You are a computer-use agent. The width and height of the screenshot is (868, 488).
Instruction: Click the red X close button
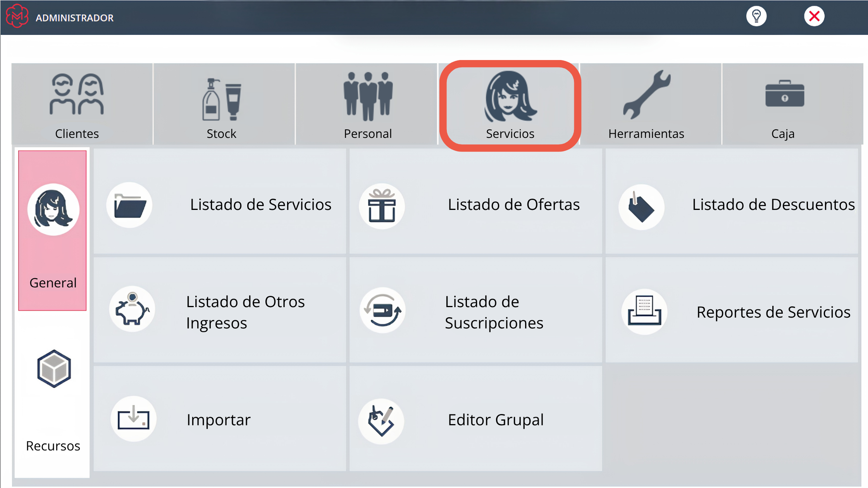[x=814, y=16]
